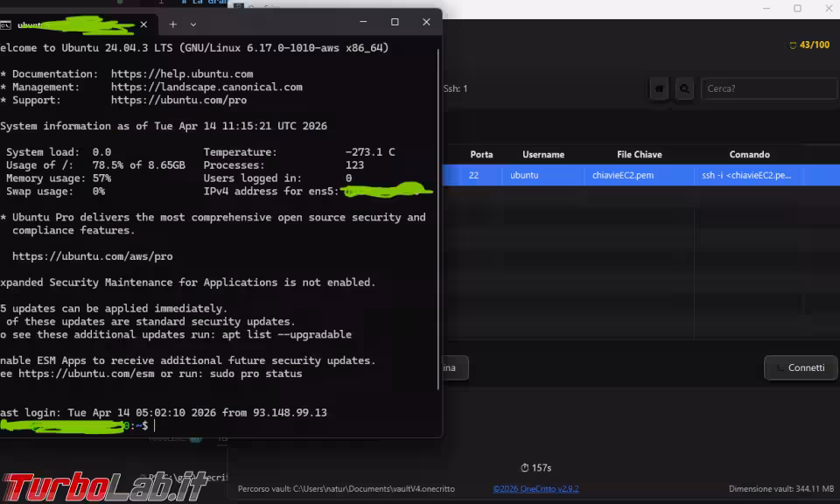Close the ubuntu terminal tab with its X
This screenshot has height=504, width=840.
[144, 24]
